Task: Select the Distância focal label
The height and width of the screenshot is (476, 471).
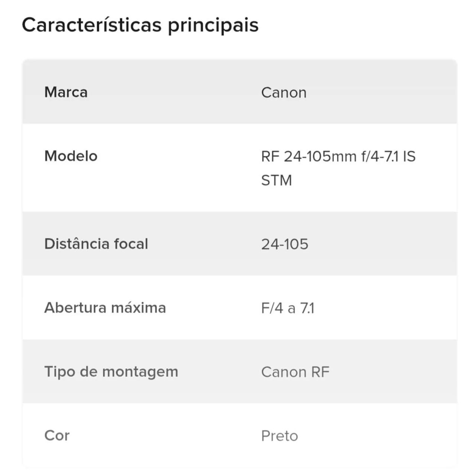Action: (x=96, y=244)
